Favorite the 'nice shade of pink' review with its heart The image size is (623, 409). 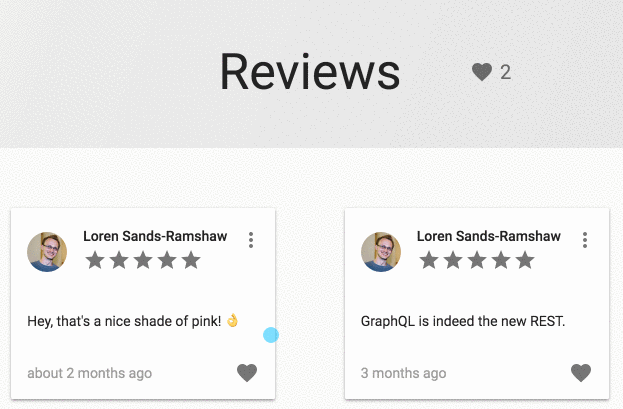coord(247,373)
